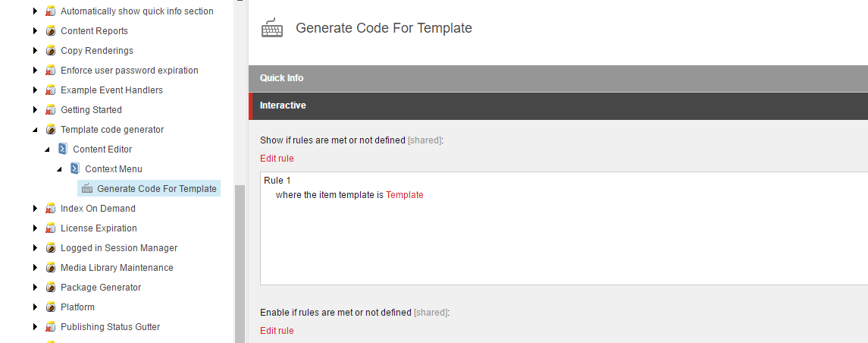
Task: Click the Package Generator module icon
Action: pyautogui.click(x=50, y=287)
